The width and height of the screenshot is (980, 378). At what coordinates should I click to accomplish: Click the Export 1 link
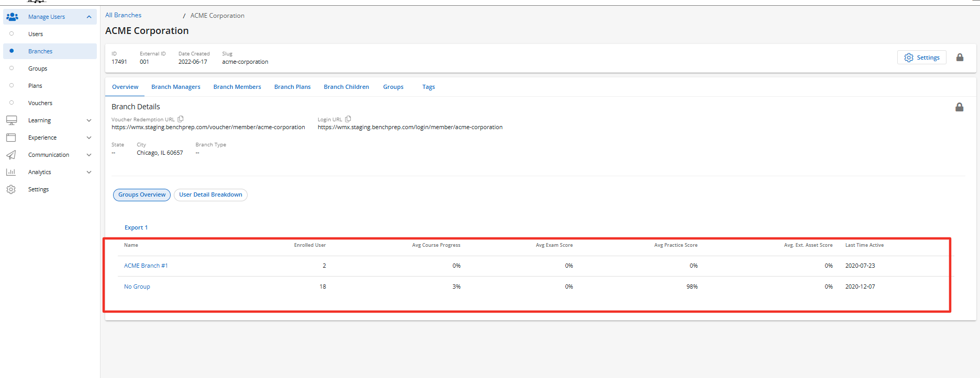click(x=136, y=227)
